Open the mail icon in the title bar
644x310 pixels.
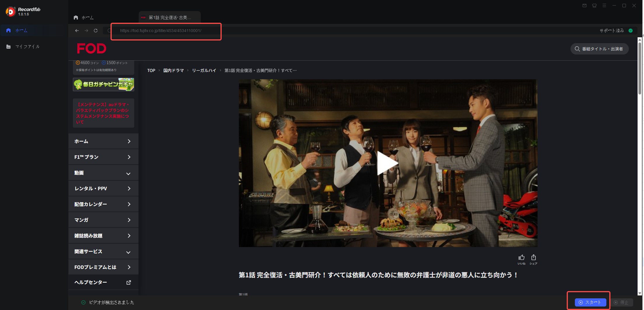point(584,6)
